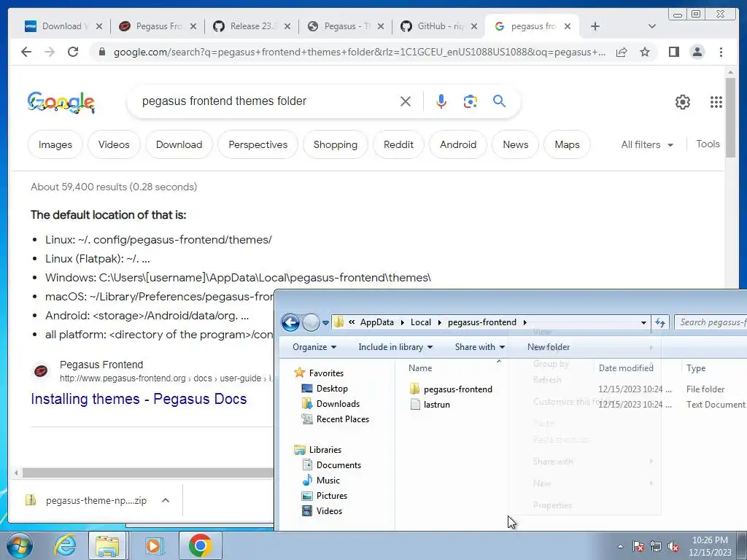747x560 pixels.
Task: Open Installing themes - Pegasus Docs link
Action: [139, 399]
